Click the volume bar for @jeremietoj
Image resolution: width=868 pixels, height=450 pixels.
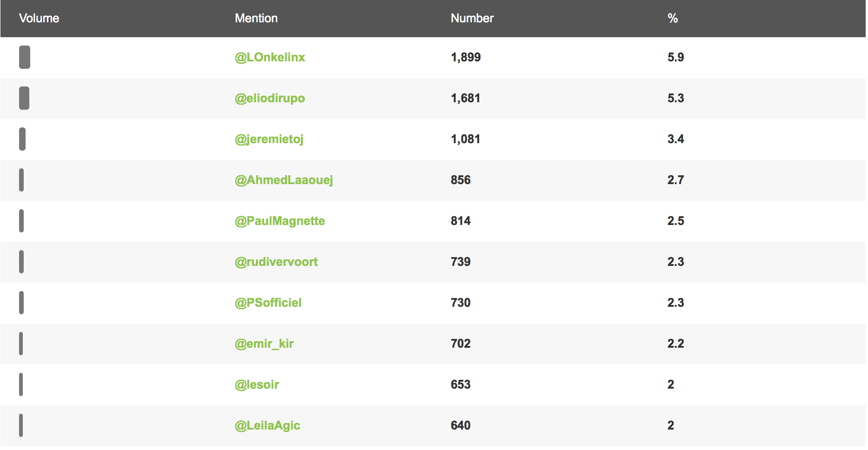(22, 139)
